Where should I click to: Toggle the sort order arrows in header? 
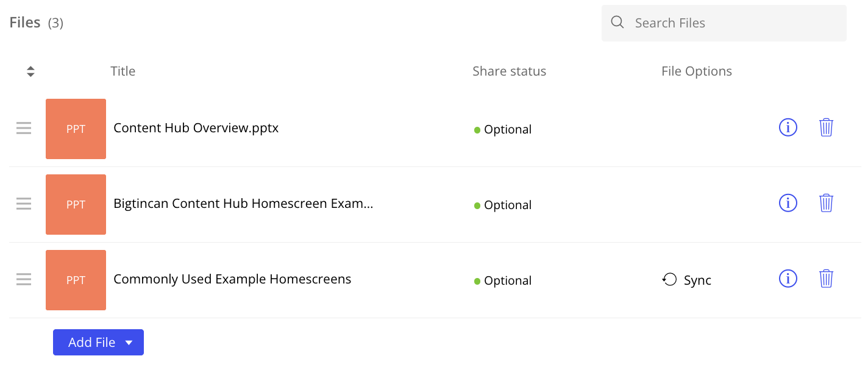click(x=30, y=71)
